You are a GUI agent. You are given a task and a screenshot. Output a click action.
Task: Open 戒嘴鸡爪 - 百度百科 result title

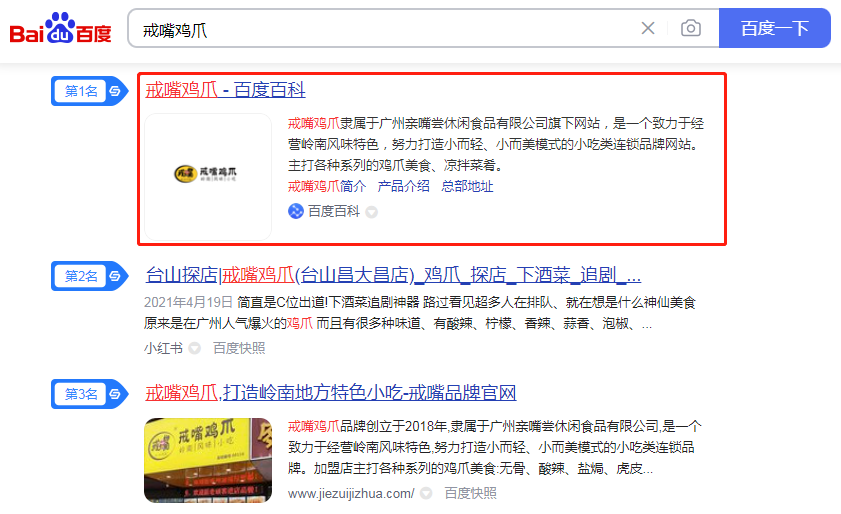pos(225,91)
